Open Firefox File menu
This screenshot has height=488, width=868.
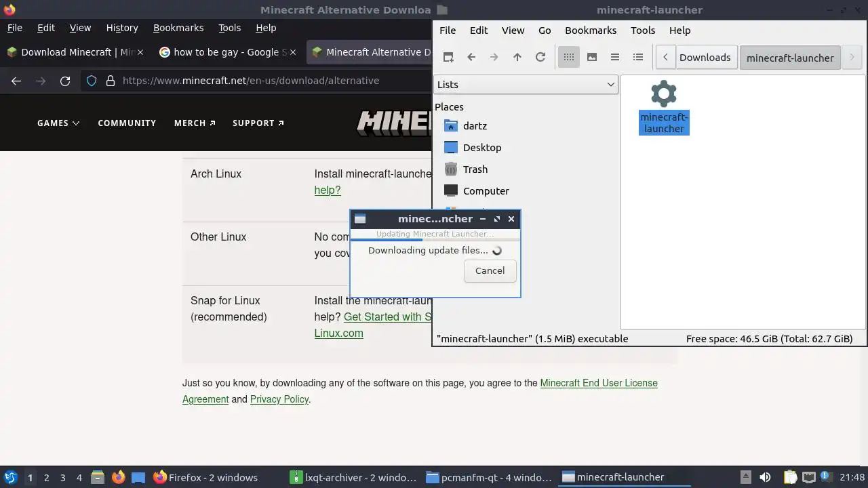[14, 28]
